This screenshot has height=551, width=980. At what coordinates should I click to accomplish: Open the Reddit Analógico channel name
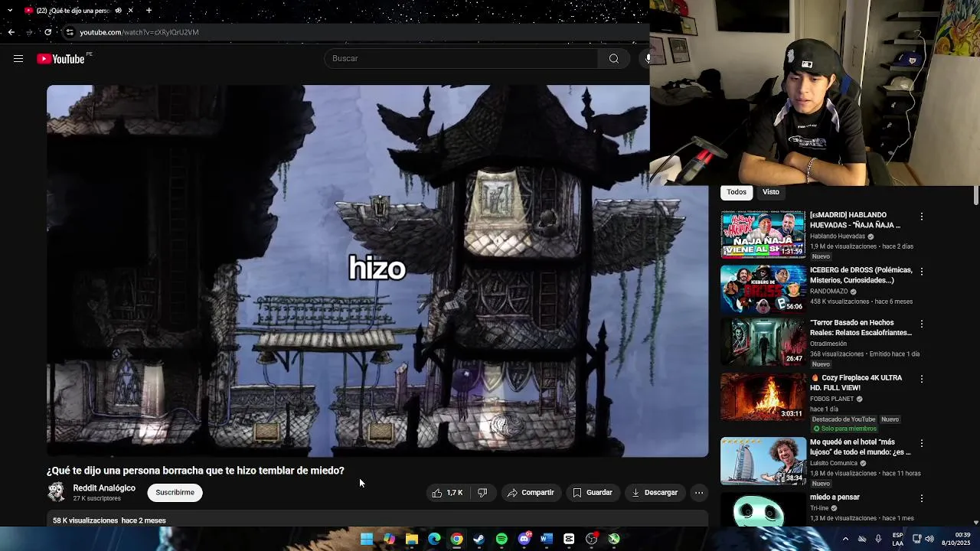coord(104,488)
